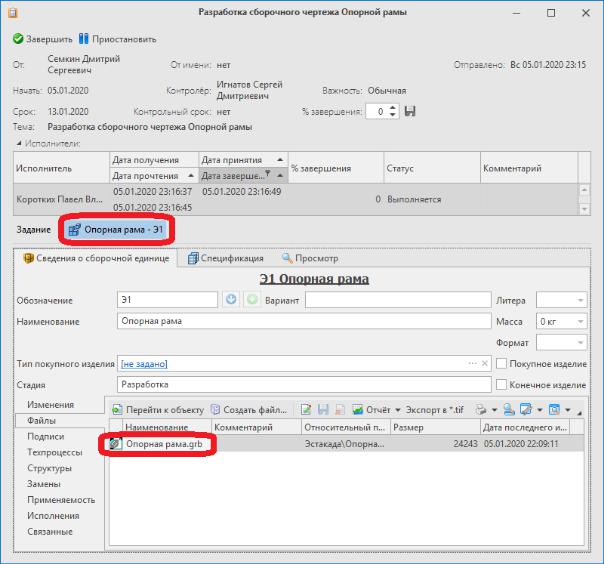Click the clear X icon in Тип покупного изделия
604x564 pixels.
[485, 363]
